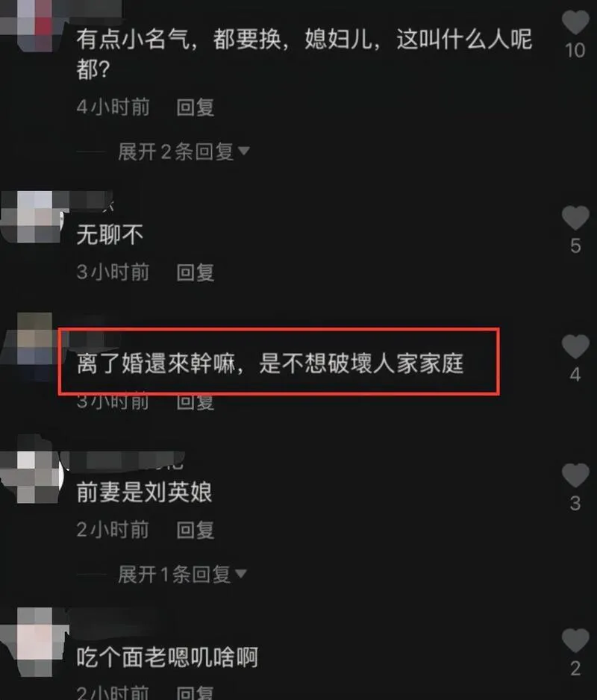Tap heart on the red-boxed comment
597x700 pixels.
tap(575, 346)
